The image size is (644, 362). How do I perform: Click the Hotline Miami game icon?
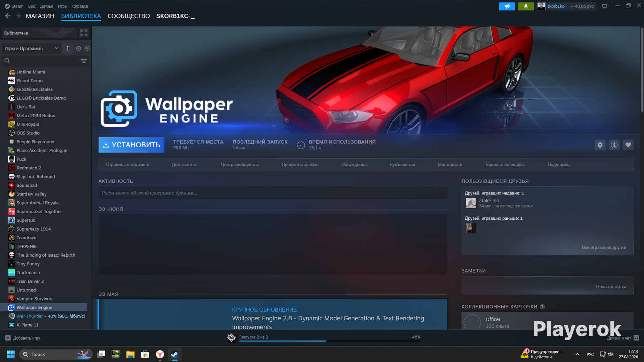point(12,72)
